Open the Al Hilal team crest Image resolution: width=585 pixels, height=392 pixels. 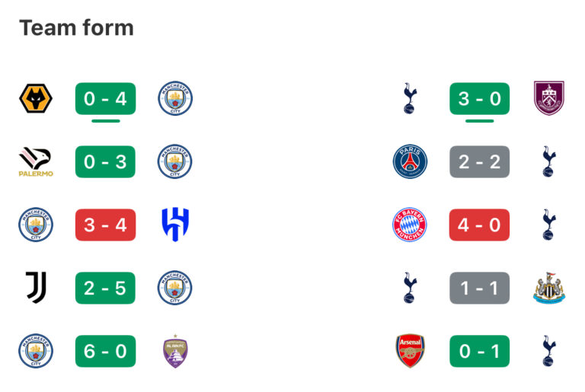tap(174, 225)
